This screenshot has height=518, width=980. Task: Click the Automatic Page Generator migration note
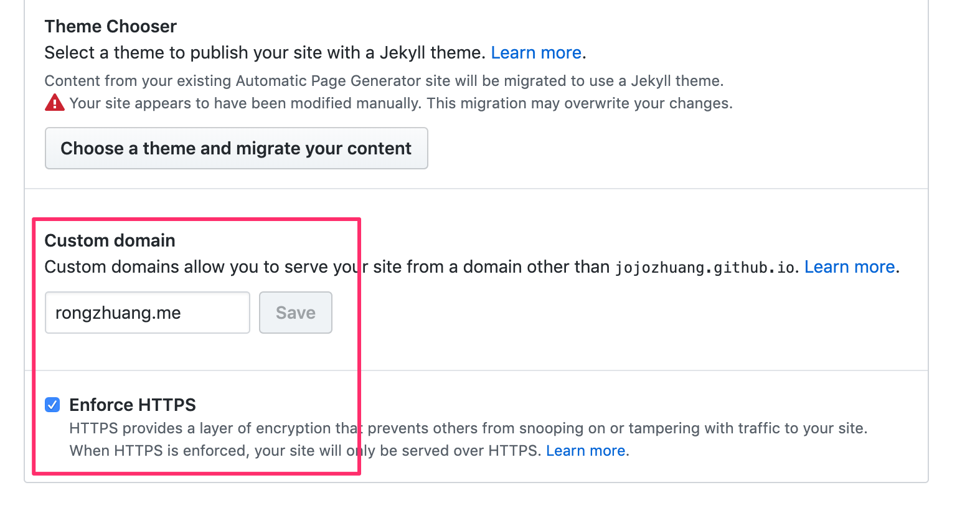tap(384, 81)
